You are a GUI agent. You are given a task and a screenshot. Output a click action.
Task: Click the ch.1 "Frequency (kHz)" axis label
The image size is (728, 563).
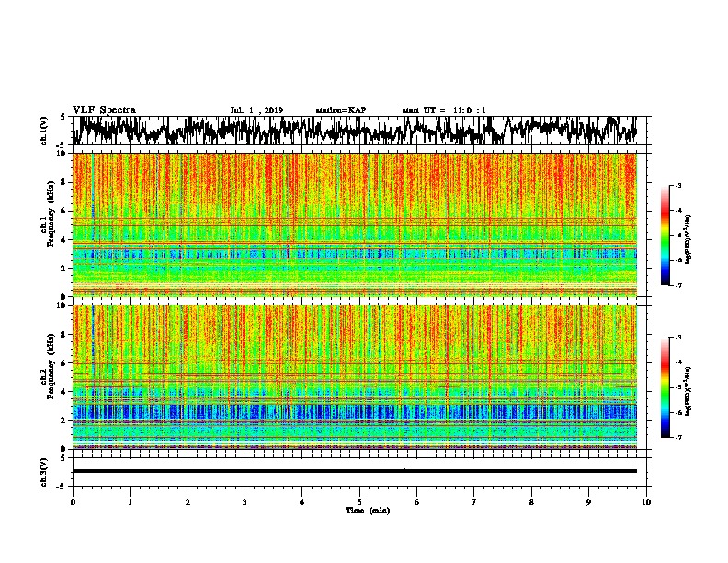pos(51,214)
